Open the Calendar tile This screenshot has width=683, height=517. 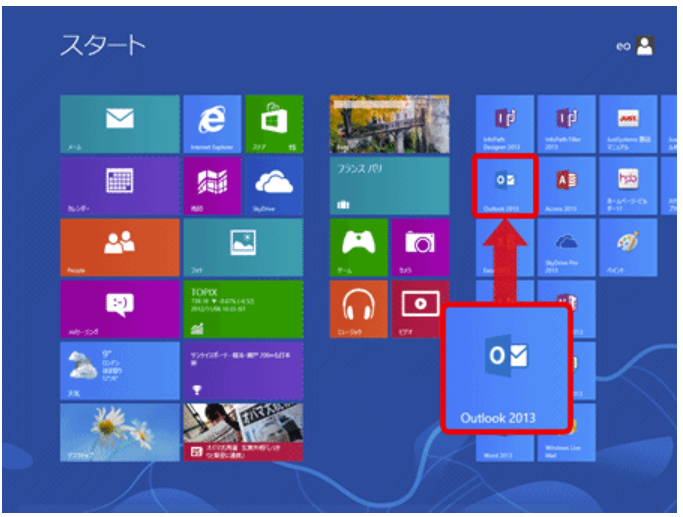tap(120, 186)
